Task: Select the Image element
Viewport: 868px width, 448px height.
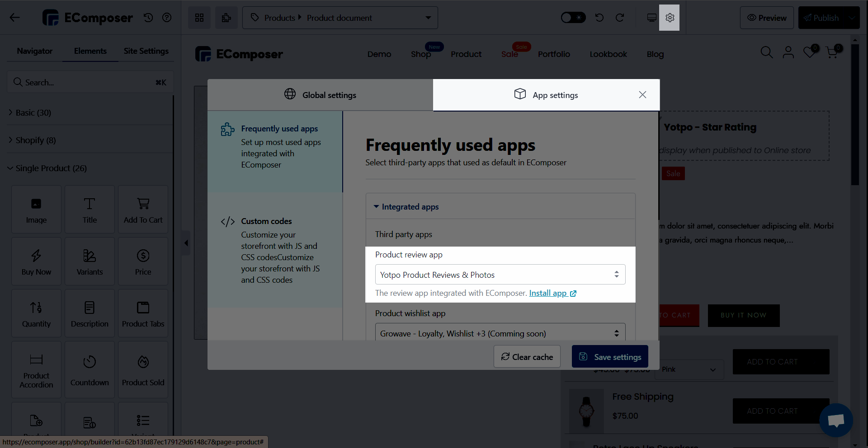Action: 36,210
